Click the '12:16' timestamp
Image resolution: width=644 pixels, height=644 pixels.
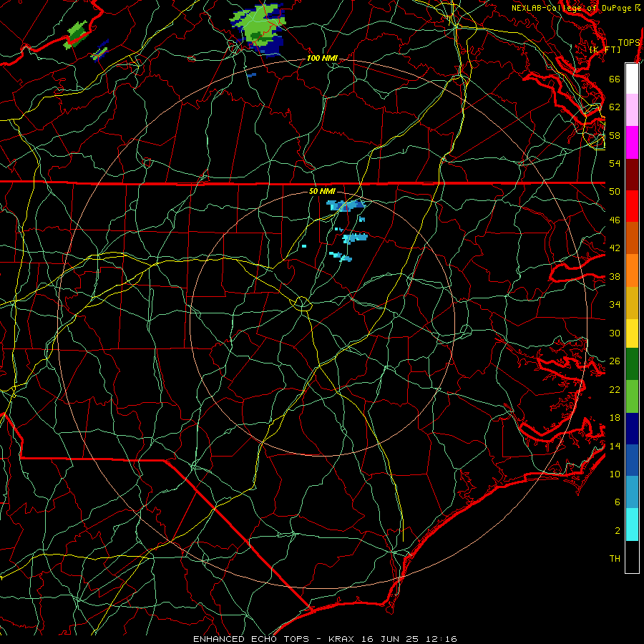point(441,639)
